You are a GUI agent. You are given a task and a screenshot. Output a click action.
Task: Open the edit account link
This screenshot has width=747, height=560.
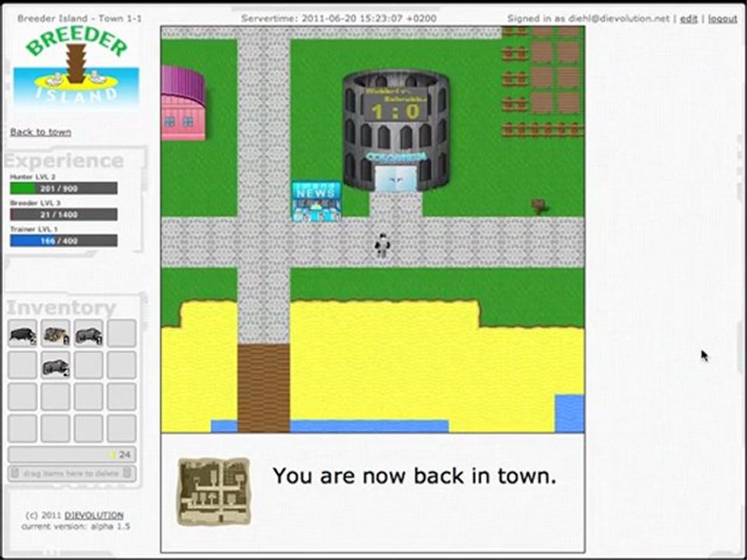pos(689,19)
